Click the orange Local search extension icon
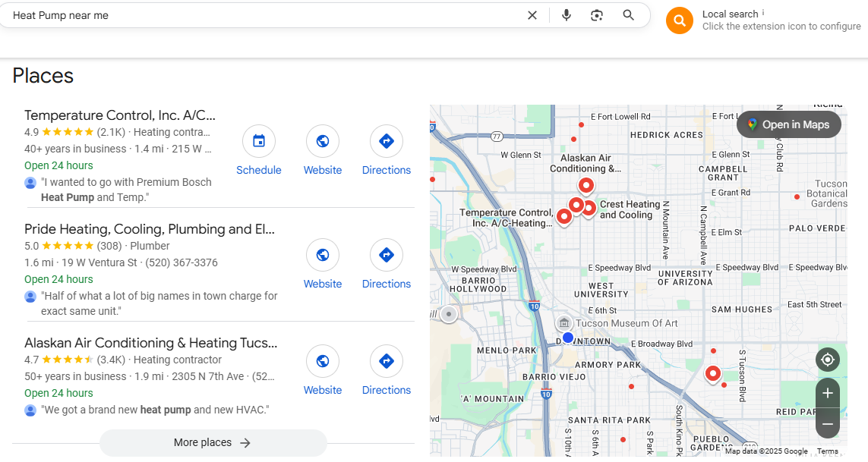 (x=679, y=20)
